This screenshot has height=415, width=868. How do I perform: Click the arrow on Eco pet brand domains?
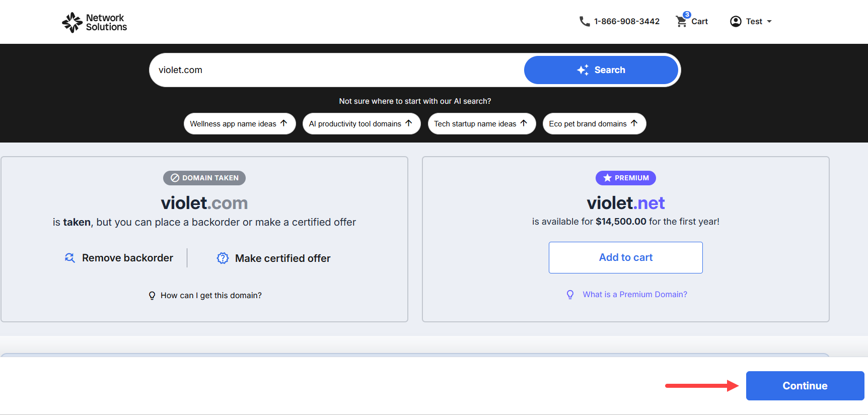click(634, 123)
